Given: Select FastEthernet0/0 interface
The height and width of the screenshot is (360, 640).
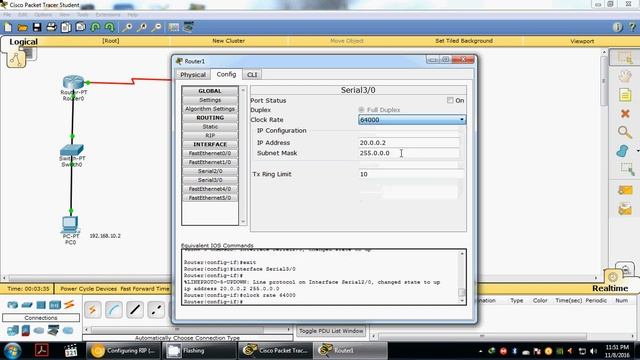Looking at the screenshot, I should coord(210,153).
